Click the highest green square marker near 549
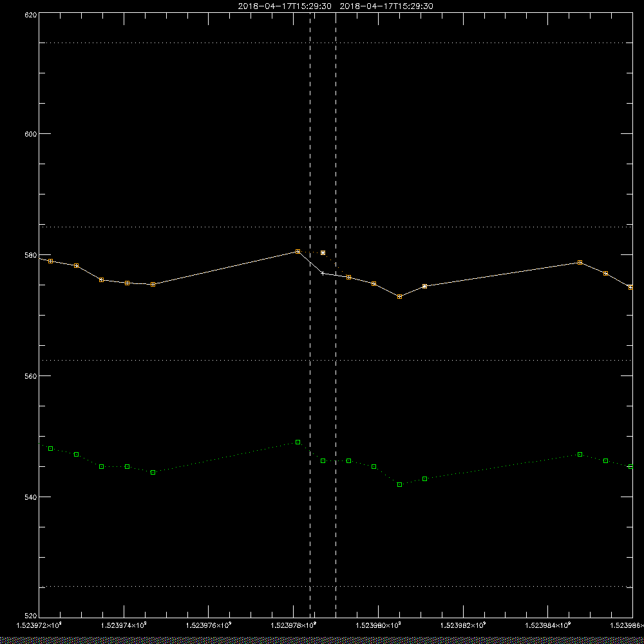 [x=298, y=442]
